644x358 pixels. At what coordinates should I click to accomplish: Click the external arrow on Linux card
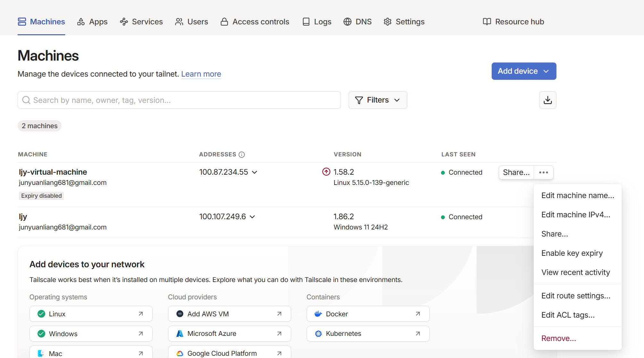[x=141, y=314]
